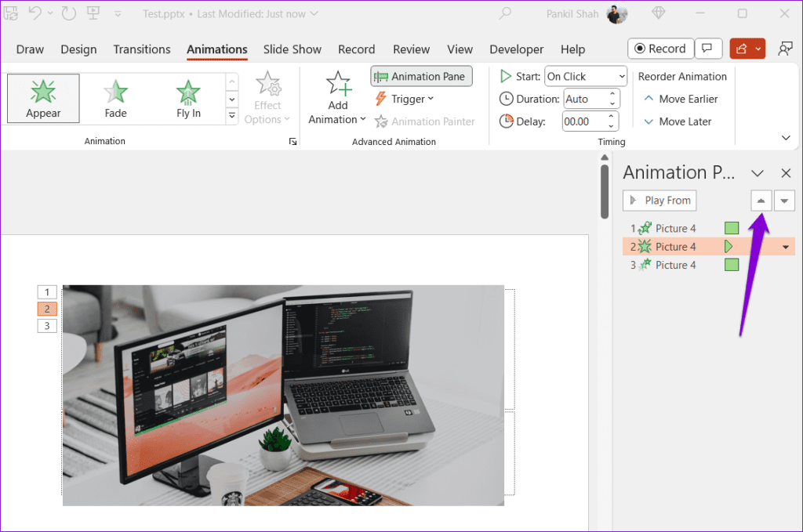Increase Delay using the up stepper arrow

tap(611, 116)
